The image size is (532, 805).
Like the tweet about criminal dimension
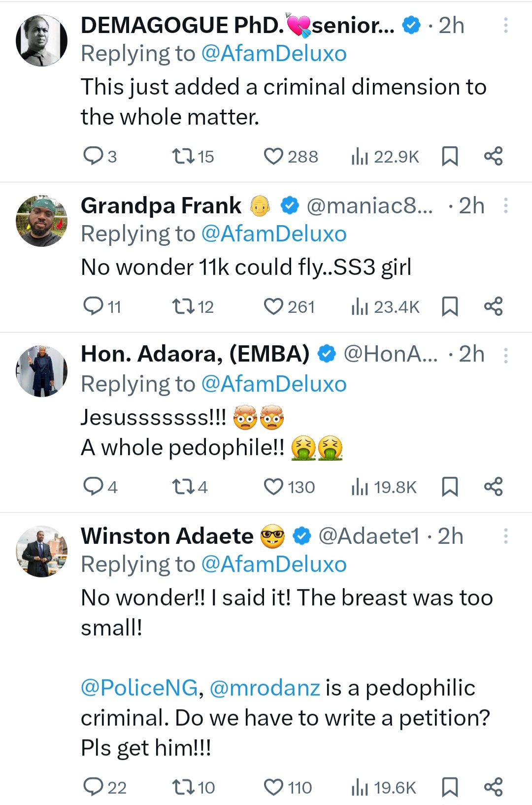[x=273, y=156]
